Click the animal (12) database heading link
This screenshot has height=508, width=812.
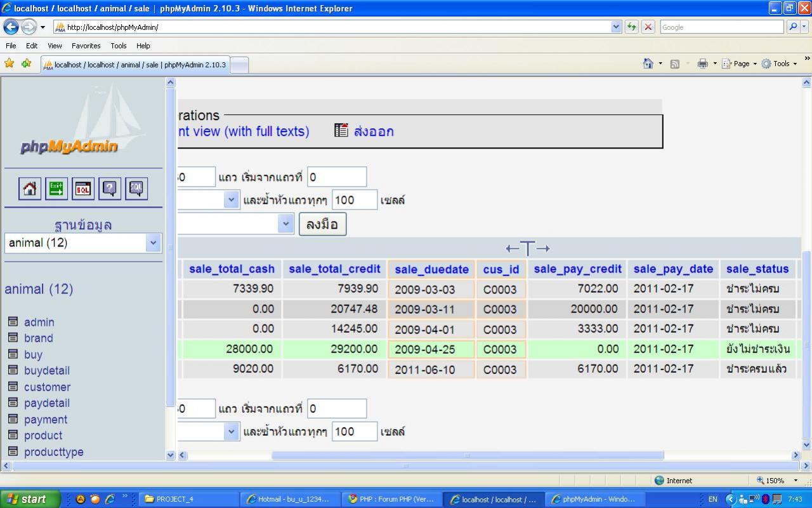click(x=39, y=289)
